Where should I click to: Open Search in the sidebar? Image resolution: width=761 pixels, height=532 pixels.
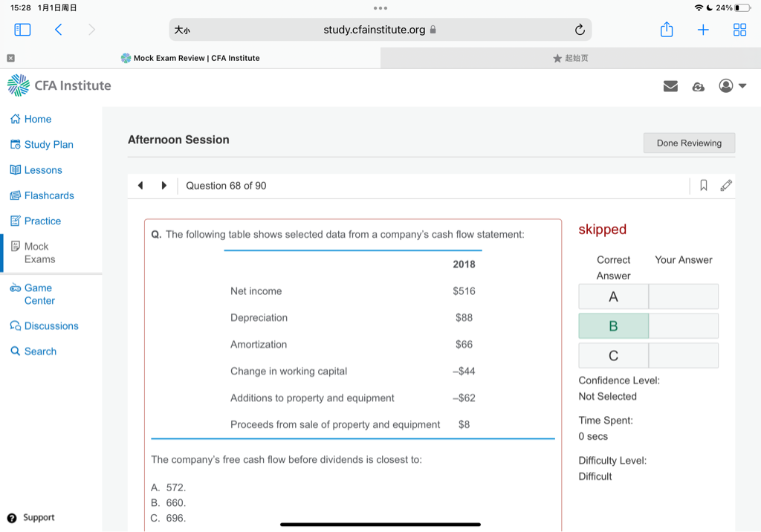tap(33, 351)
